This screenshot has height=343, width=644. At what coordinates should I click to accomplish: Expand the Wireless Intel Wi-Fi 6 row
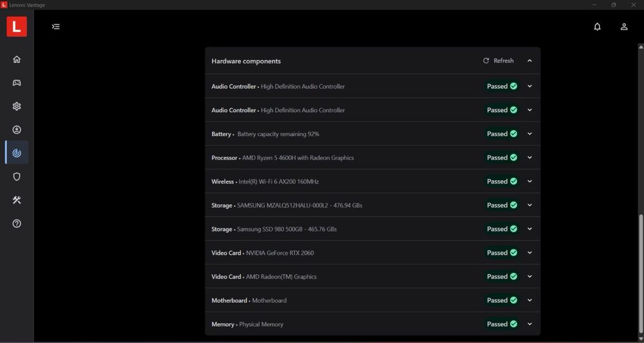pos(529,181)
